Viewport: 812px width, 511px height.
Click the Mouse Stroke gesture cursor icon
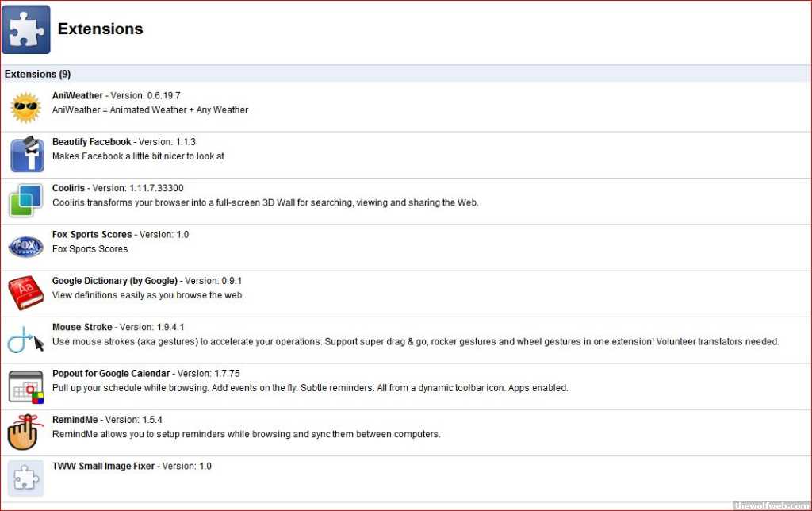tap(25, 340)
